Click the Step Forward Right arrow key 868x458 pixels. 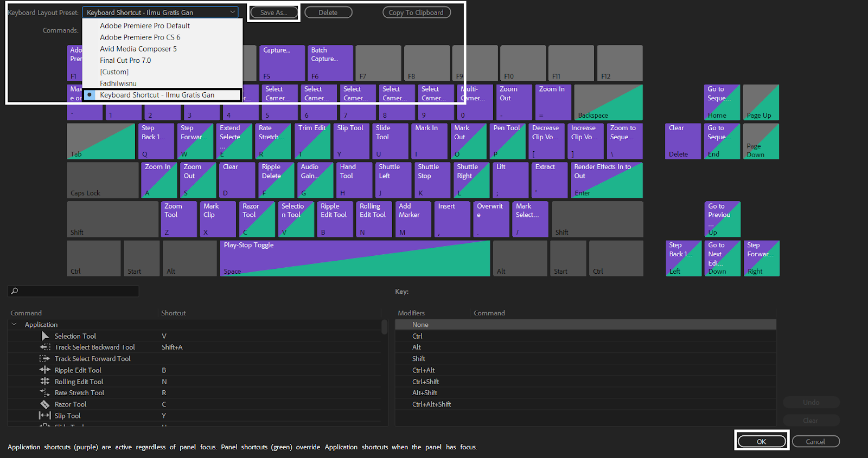[x=761, y=259]
